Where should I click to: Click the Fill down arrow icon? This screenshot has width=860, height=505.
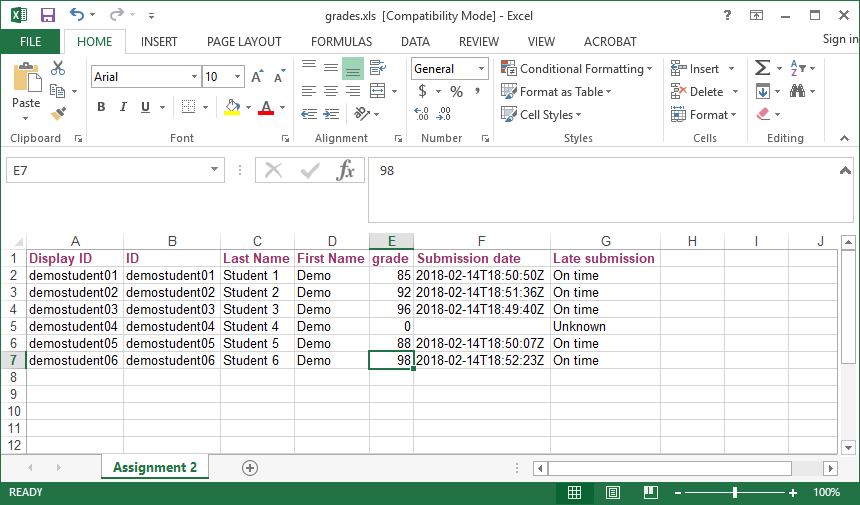[763, 91]
